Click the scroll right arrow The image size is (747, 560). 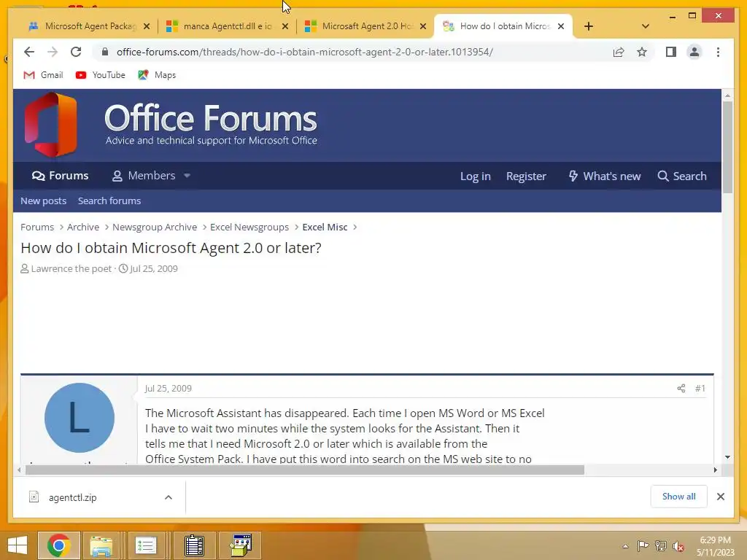click(715, 470)
